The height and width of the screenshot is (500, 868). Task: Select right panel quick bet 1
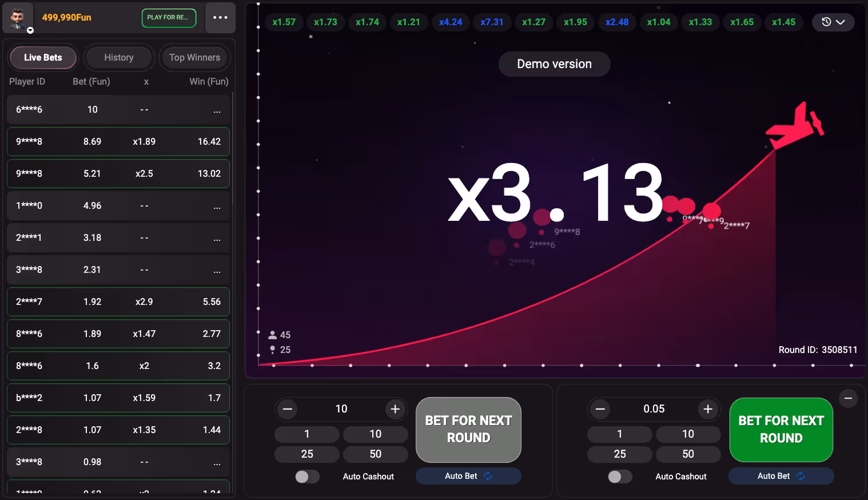(620, 434)
